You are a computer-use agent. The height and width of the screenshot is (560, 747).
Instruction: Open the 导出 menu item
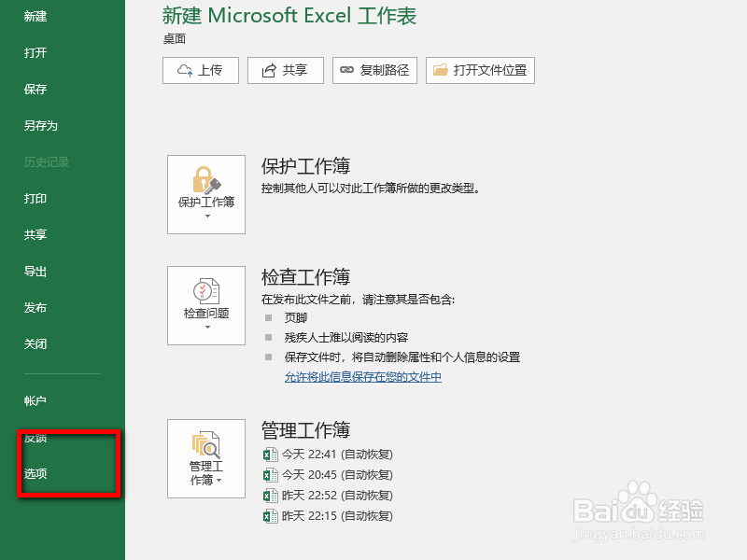point(35,272)
